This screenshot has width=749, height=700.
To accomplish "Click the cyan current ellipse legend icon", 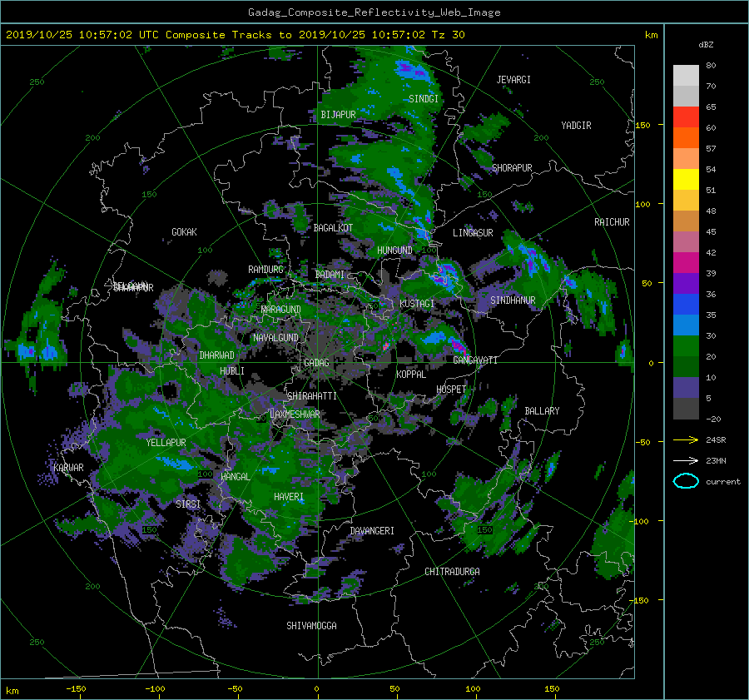I will [x=686, y=481].
